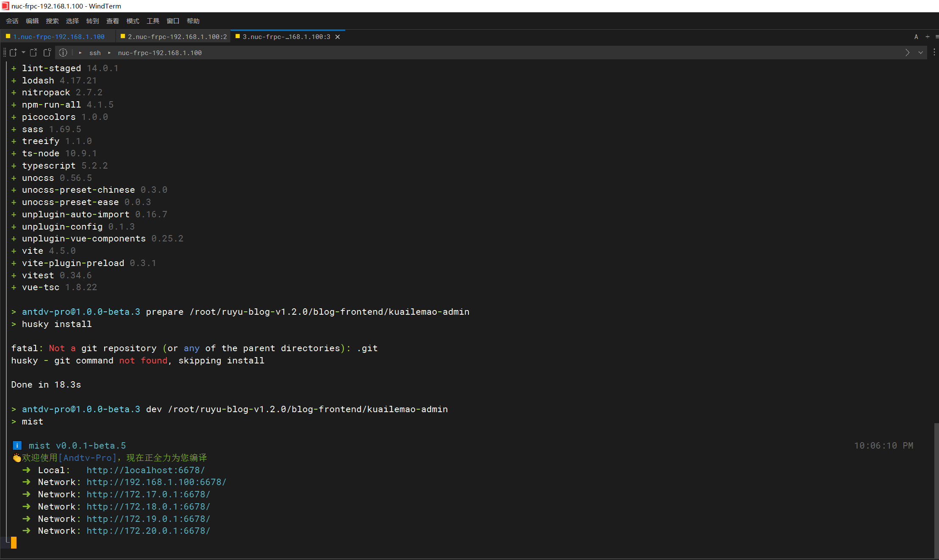
Task: Click the welcome line '欢迎使用[Andtv-Pro]'
Action: coord(110,458)
